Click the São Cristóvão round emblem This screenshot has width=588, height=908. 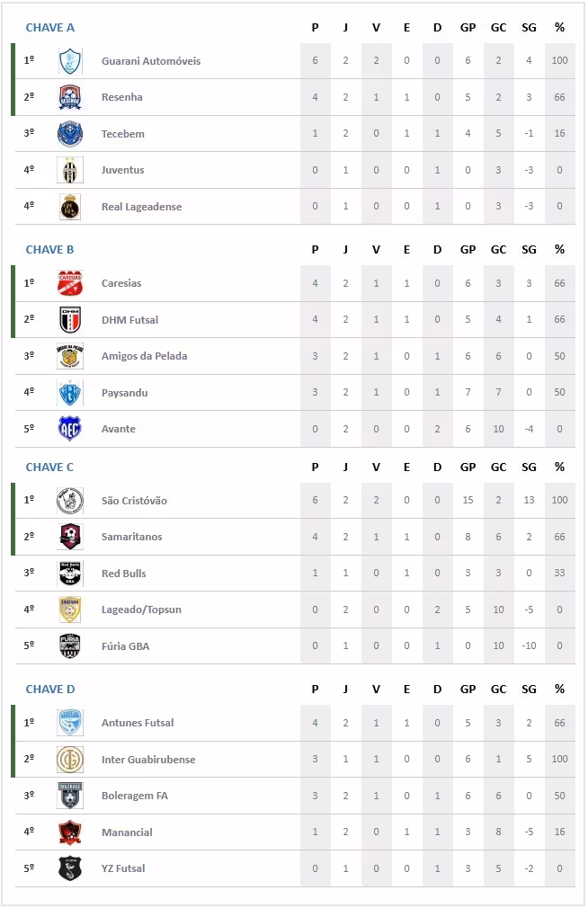point(70,501)
